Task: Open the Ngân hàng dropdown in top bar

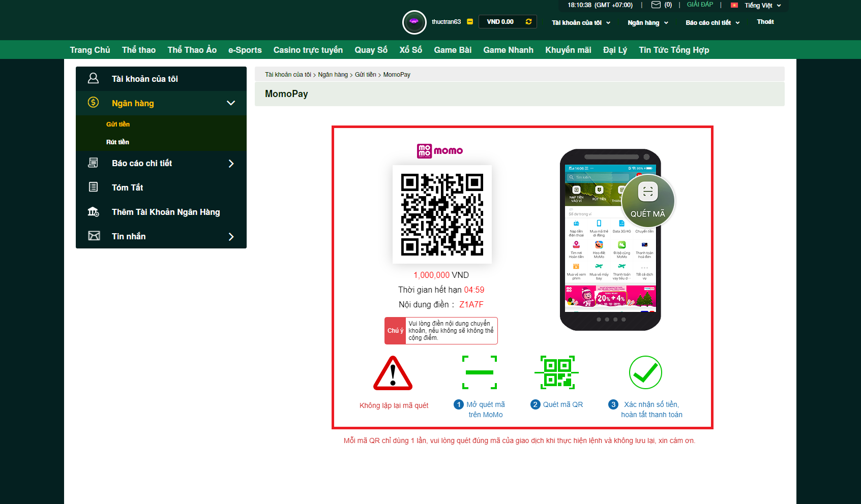Action: pos(647,22)
